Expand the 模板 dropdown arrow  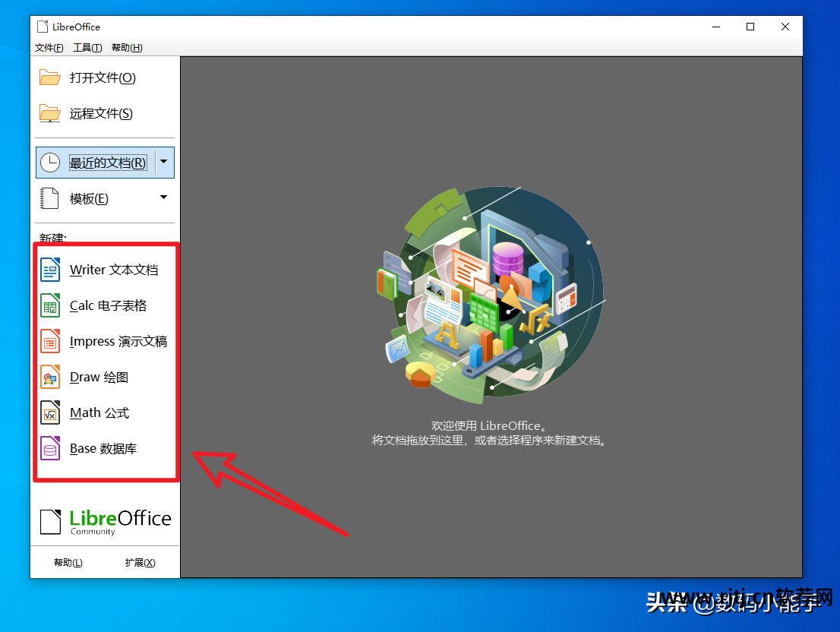[164, 197]
